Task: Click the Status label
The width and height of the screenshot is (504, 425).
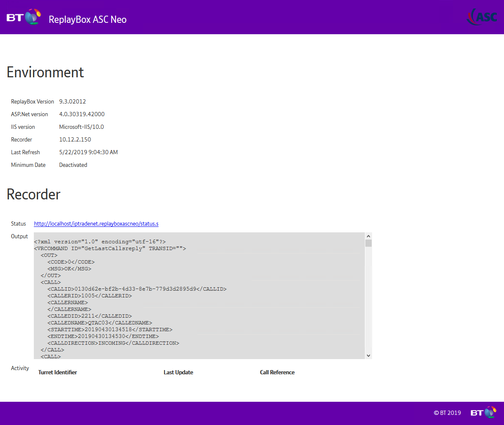Action: (18, 223)
